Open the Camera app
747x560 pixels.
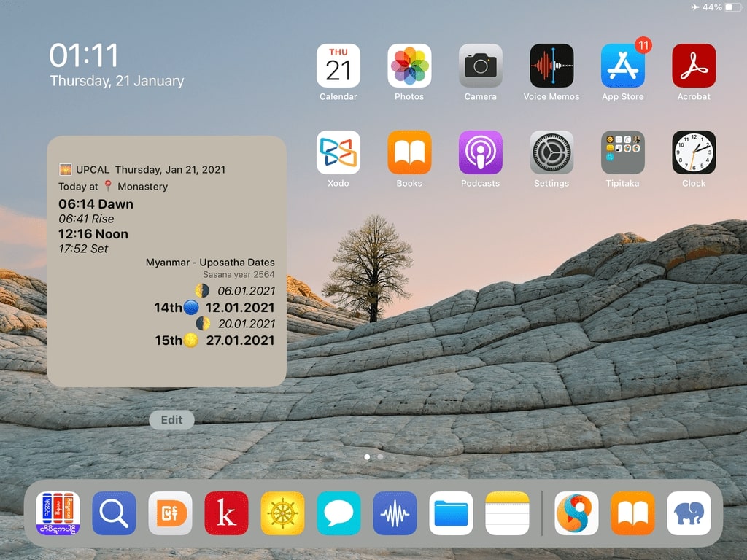[x=480, y=66]
